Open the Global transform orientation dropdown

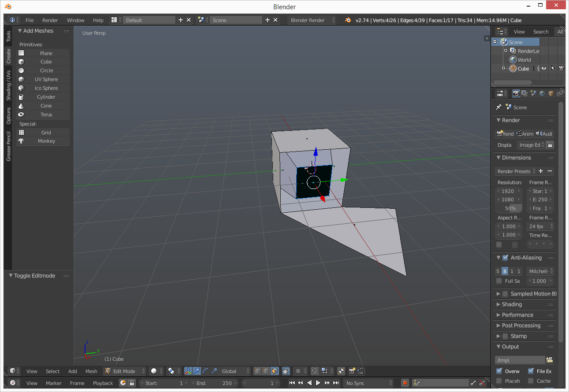pyautogui.click(x=235, y=371)
